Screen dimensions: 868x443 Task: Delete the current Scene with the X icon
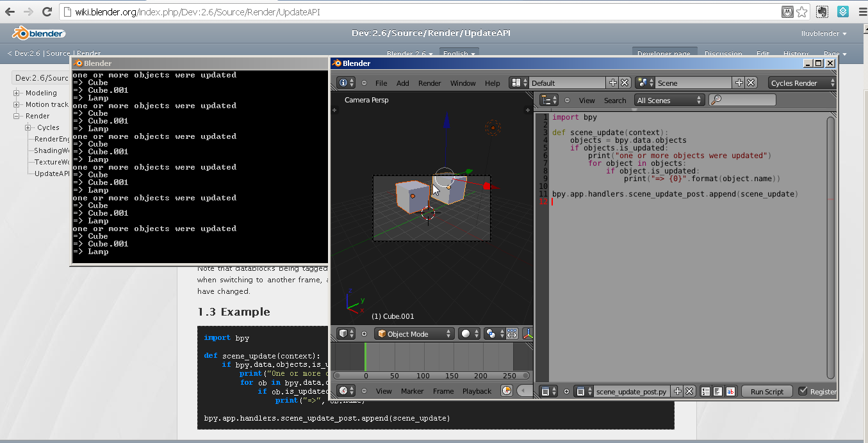coord(751,83)
